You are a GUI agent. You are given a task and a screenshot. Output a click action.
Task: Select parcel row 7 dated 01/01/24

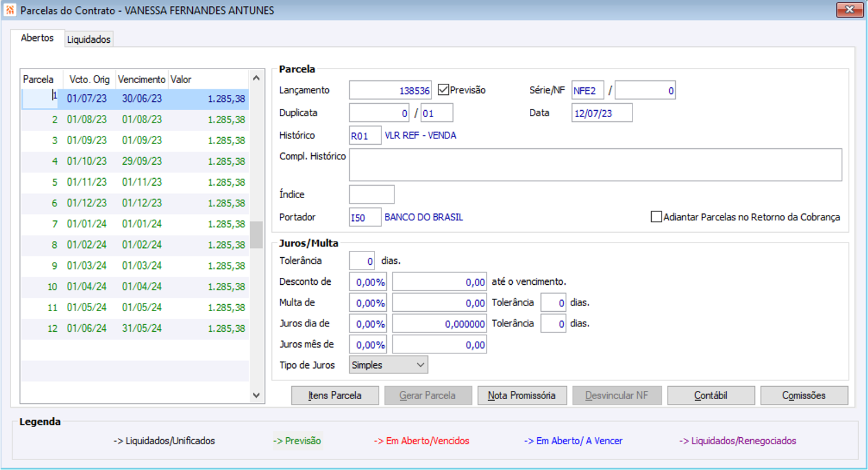coord(135,224)
